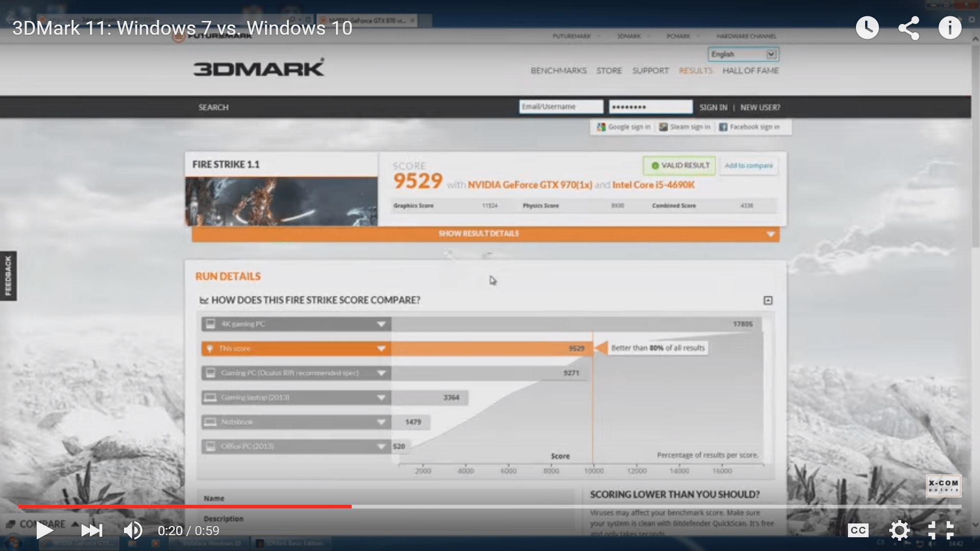Expand the Gaming laptop (2013) row
This screenshot has height=551, width=980.
coord(381,397)
